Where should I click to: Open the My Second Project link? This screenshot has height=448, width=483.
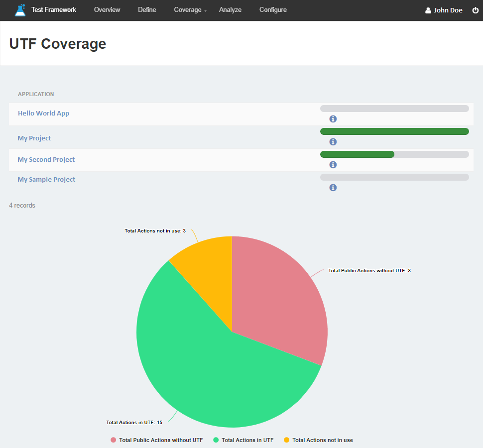46,159
